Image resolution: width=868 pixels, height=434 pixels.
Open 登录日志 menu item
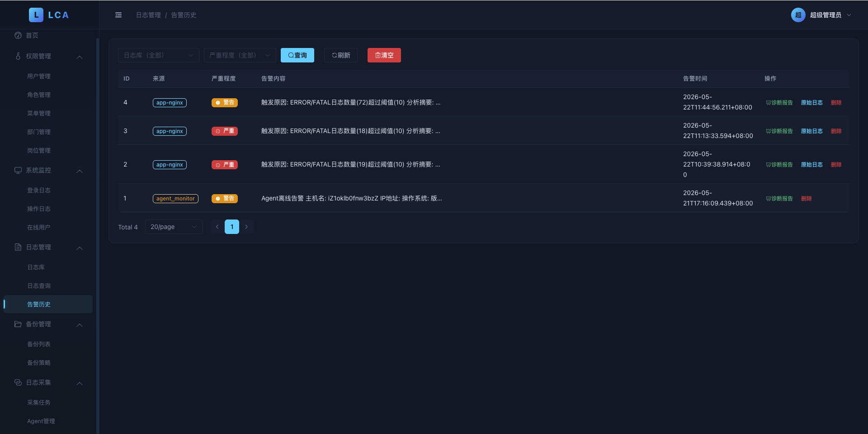[x=48, y=190]
